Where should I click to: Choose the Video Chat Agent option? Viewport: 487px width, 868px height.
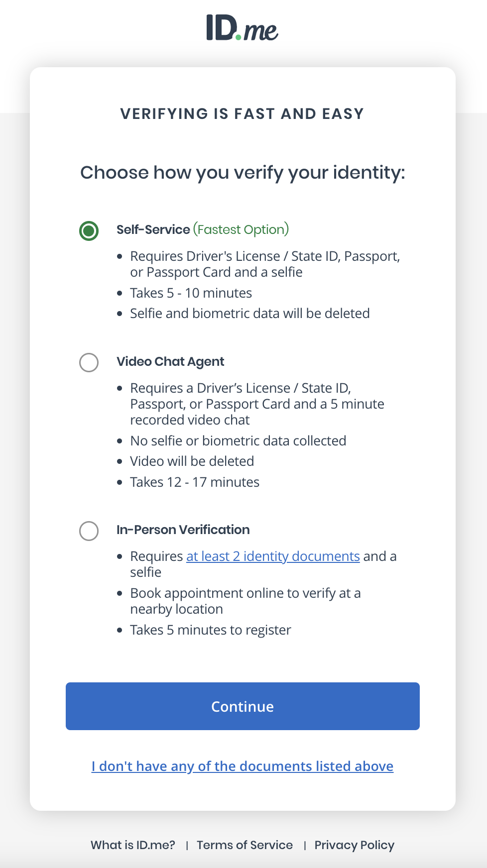[89, 362]
